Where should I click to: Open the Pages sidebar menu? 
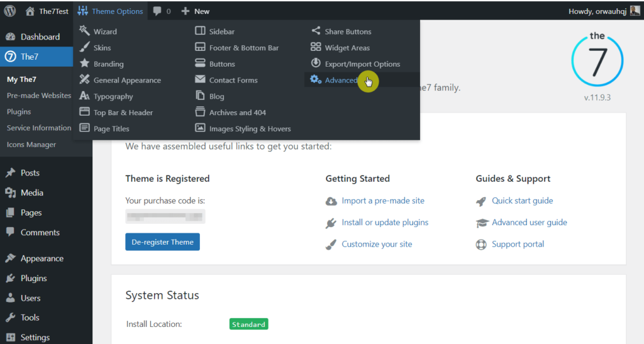31,213
